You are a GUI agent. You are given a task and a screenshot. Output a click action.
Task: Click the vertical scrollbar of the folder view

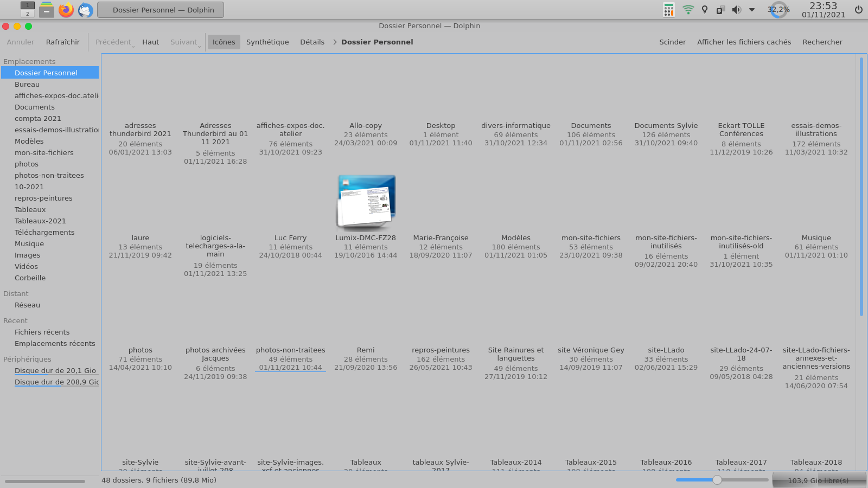click(x=861, y=187)
